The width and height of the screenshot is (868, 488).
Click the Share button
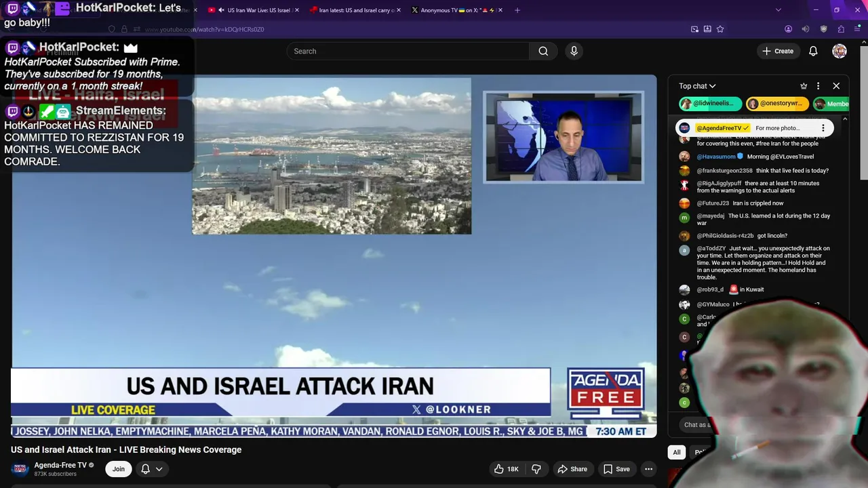click(x=572, y=469)
